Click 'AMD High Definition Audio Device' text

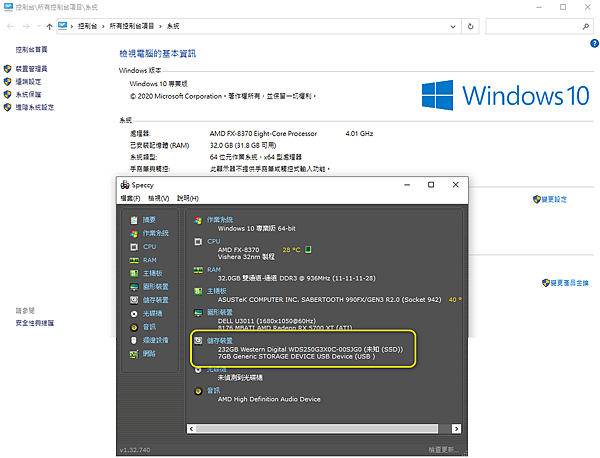coord(269,399)
